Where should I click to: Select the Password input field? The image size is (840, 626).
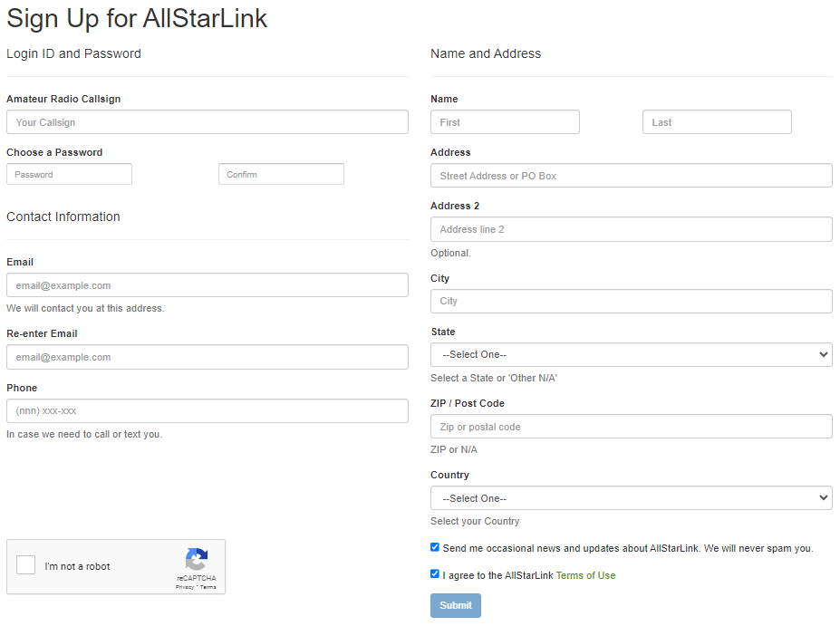[68, 173]
